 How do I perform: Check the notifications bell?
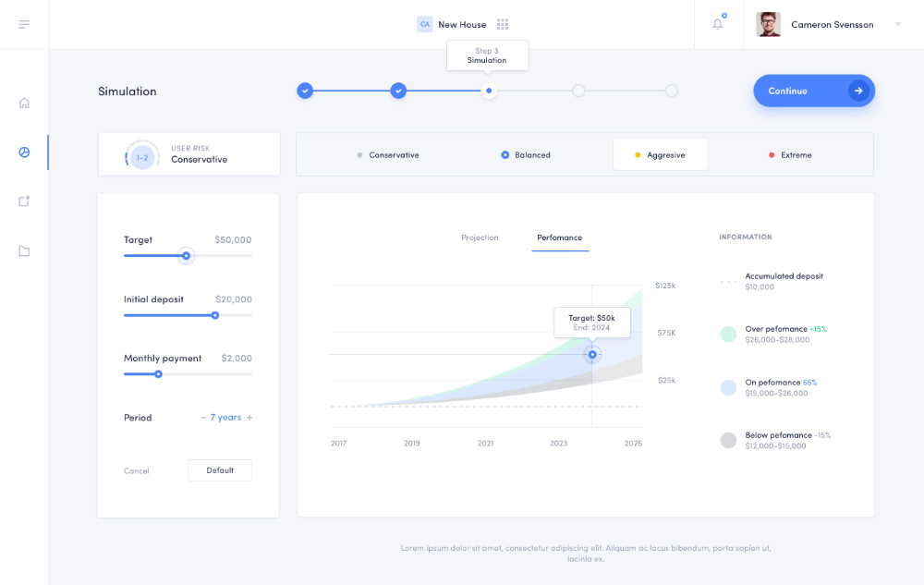click(718, 24)
